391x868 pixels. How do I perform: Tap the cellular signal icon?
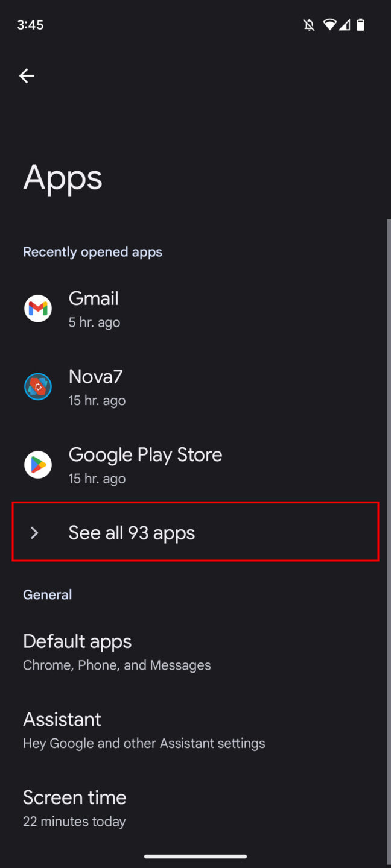pyautogui.click(x=345, y=25)
